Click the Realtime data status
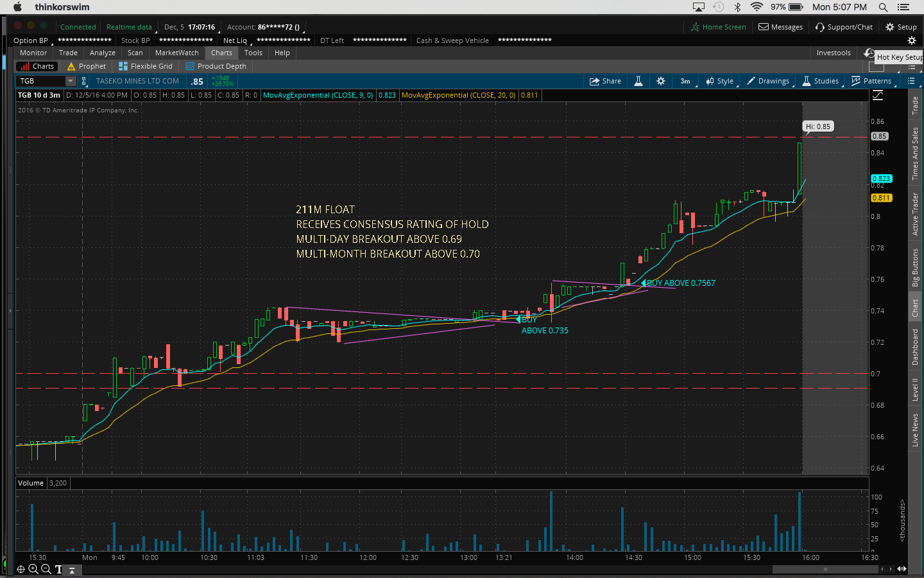 point(129,27)
